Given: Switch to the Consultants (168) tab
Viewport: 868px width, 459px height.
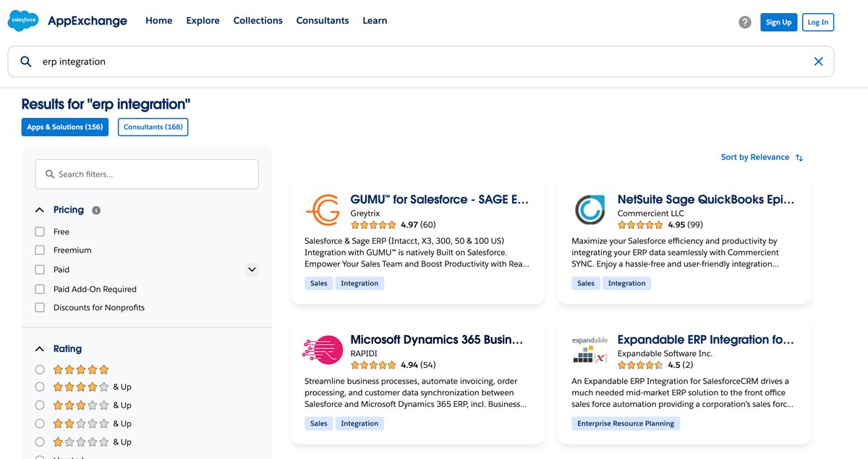Looking at the screenshot, I should (153, 127).
